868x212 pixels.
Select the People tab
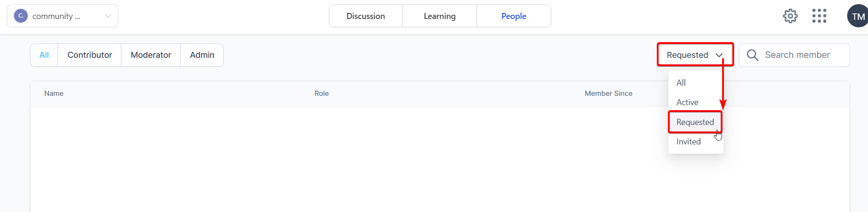514,16
